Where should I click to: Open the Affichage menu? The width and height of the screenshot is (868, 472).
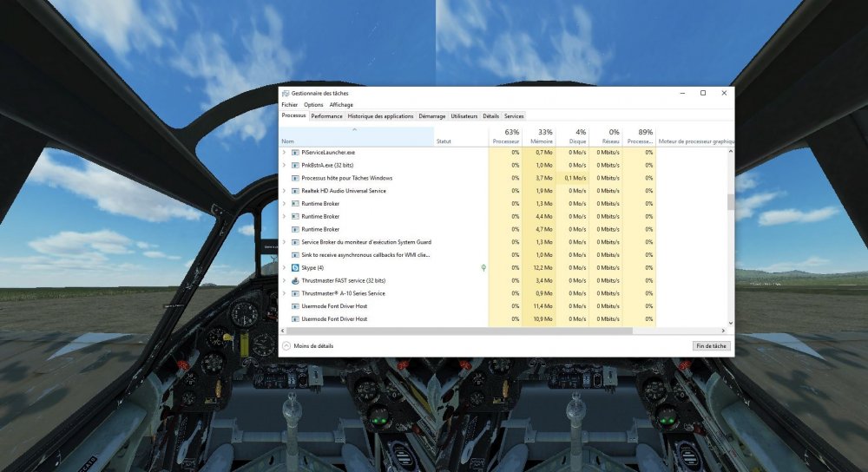point(341,105)
